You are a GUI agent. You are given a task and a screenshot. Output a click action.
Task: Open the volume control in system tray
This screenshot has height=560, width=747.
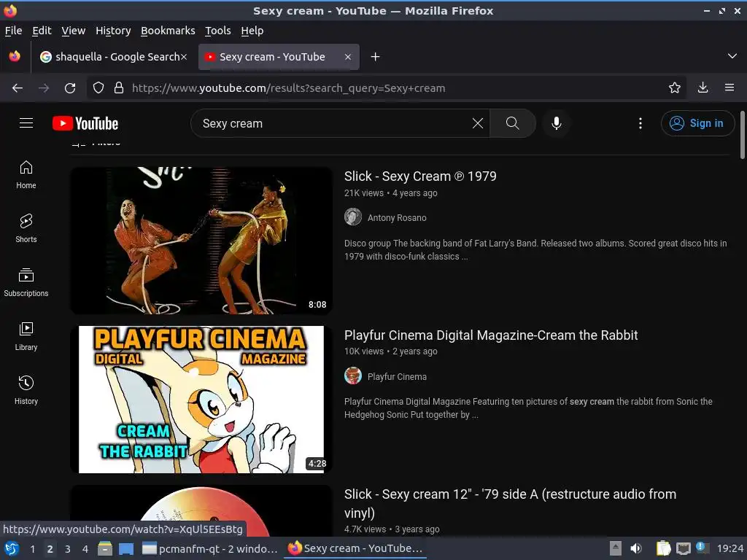pos(636,548)
